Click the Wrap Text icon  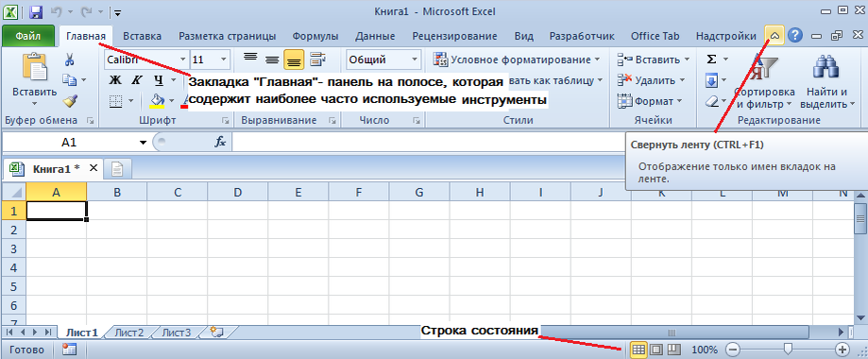coord(317,59)
